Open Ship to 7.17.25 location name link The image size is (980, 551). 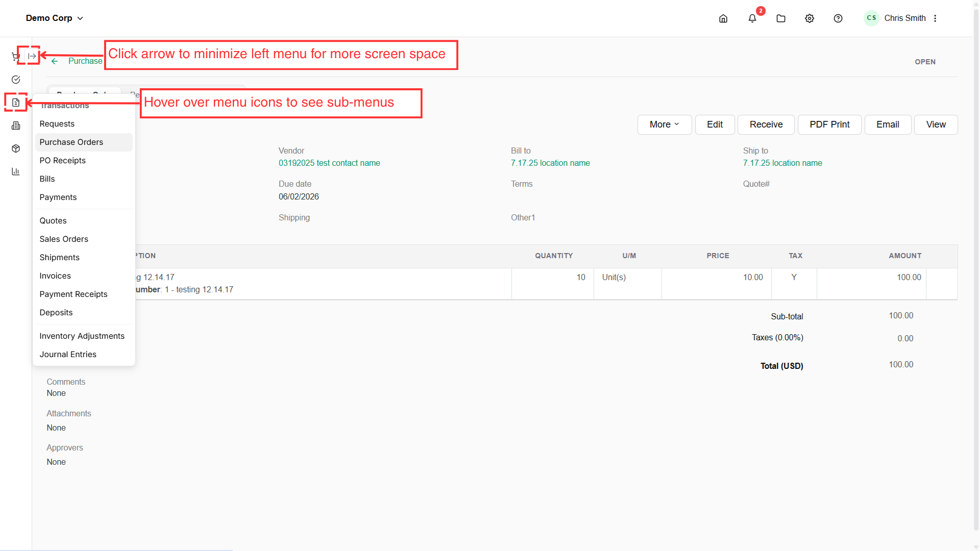[x=782, y=163]
